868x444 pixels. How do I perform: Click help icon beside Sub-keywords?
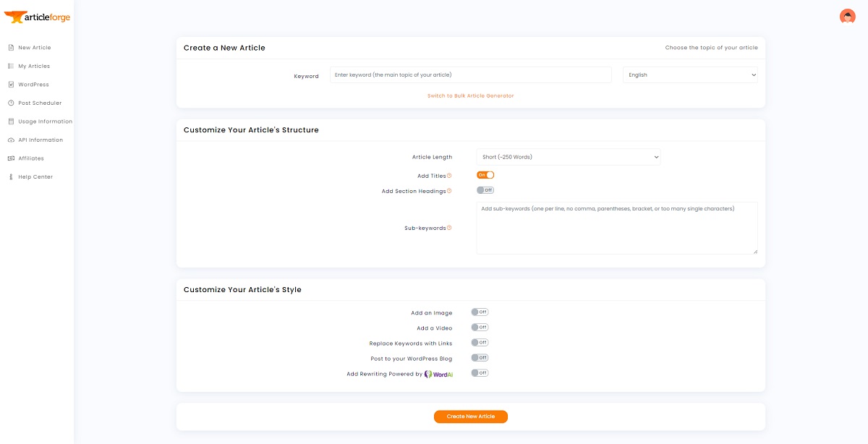click(x=449, y=228)
